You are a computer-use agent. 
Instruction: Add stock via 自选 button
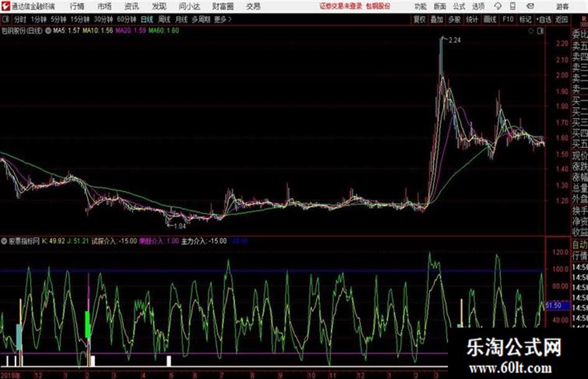click(x=544, y=19)
